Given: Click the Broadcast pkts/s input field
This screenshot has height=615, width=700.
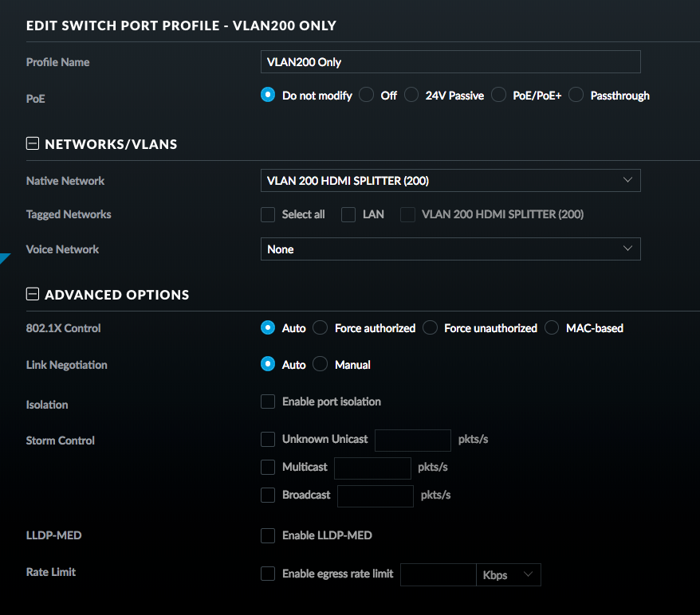Looking at the screenshot, I should tap(375, 496).
